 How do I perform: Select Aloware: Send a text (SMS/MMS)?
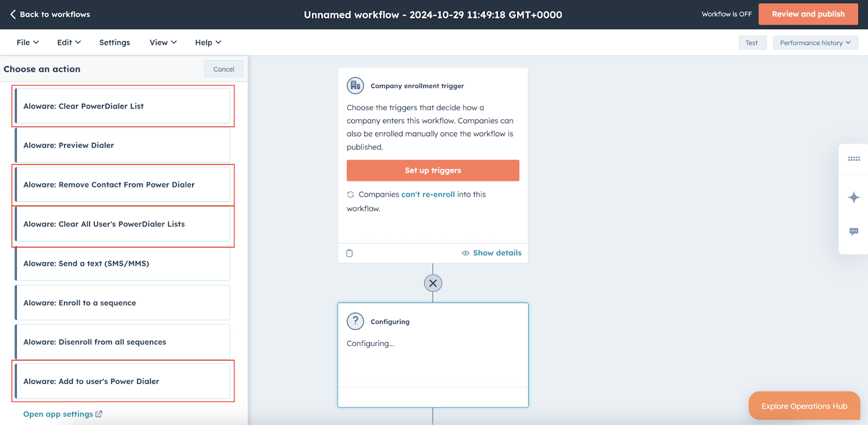coord(123,263)
